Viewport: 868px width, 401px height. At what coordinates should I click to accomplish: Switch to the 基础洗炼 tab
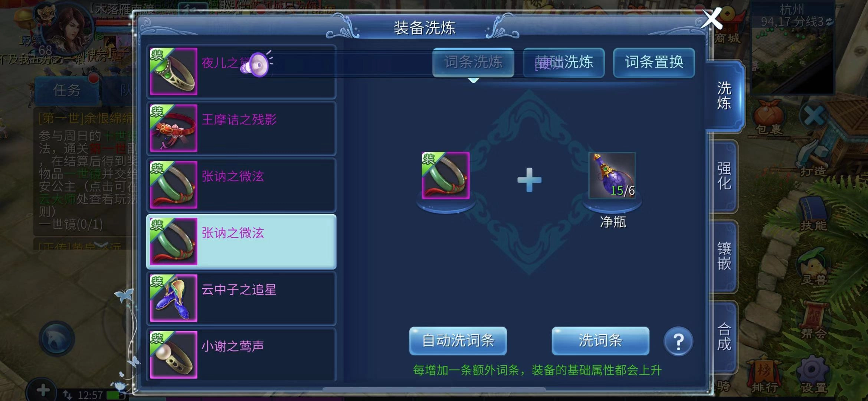pos(564,62)
